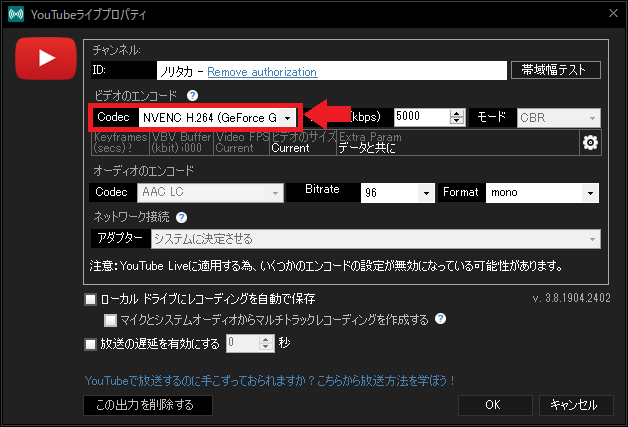Click the broadcast icon in title bar
This screenshot has height=427, width=628.
tap(15, 12)
